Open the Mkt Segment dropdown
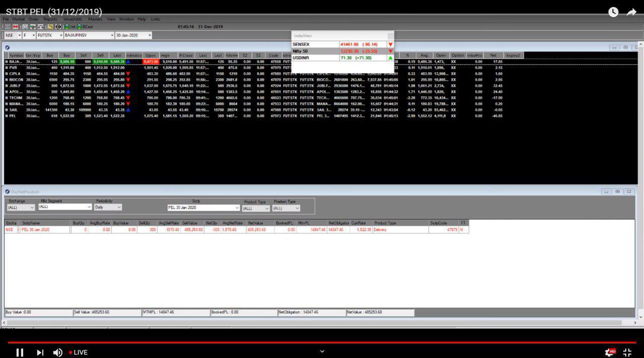644x358 pixels. point(65,207)
